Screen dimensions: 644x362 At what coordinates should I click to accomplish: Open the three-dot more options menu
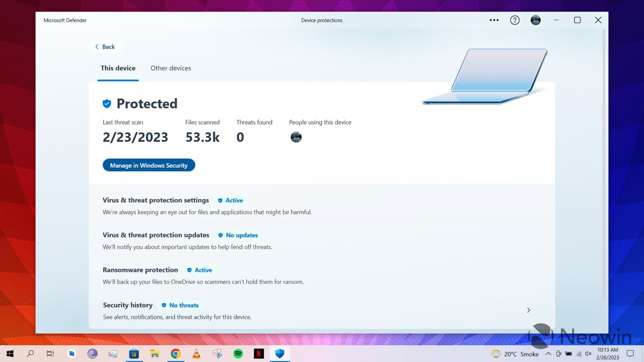click(494, 20)
